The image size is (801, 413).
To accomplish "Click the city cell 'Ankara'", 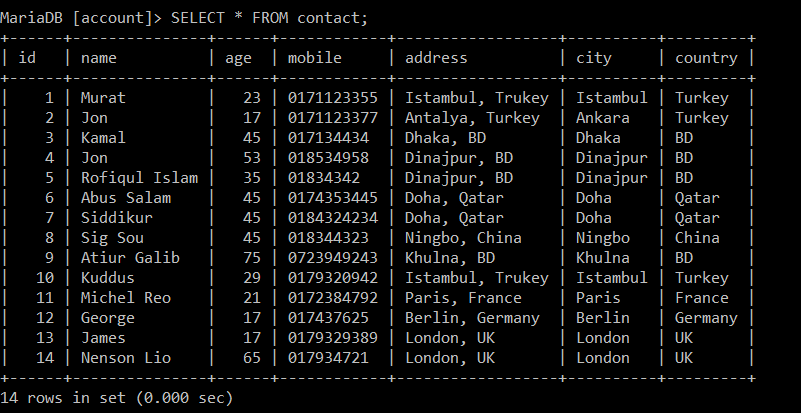I will [x=603, y=118].
